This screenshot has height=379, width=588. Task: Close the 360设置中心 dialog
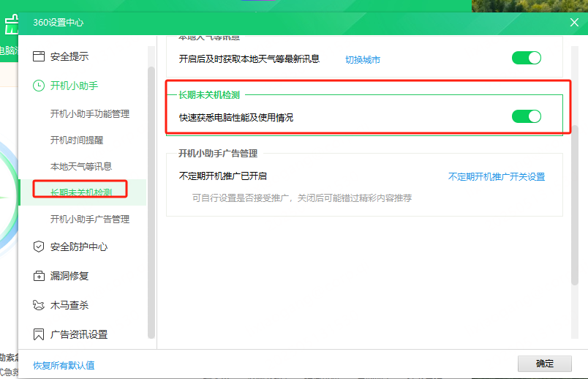click(574, 23)
